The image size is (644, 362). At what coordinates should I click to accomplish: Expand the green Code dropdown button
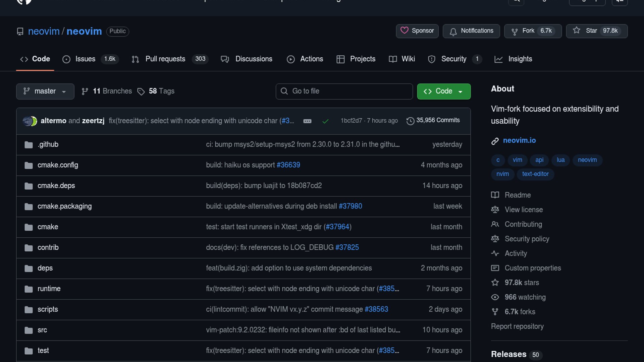443,92
